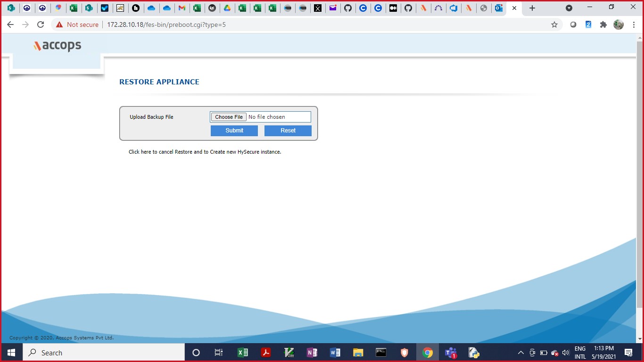644x362 pixels.
Task: Open Microsoft Teams from the taskbar
Action: [451, 353]
